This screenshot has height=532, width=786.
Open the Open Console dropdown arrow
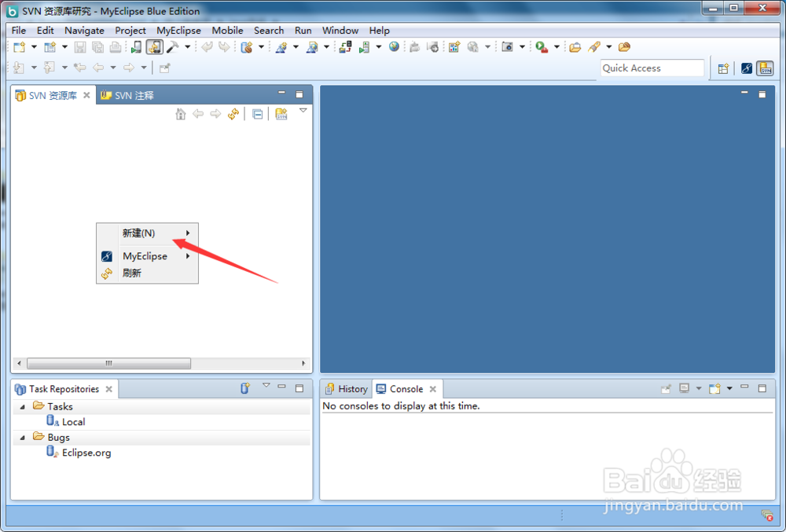coord(729,389)
